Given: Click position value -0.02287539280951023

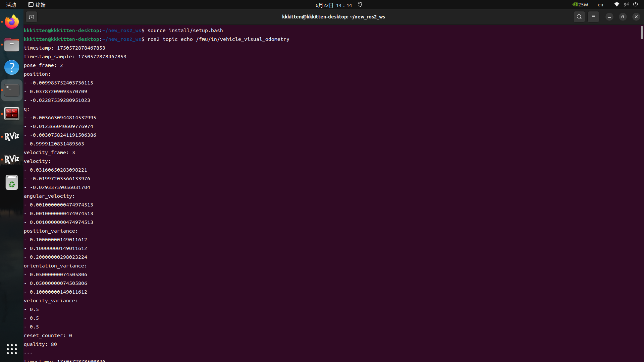Looking at the screenshot, I should point(60,100).
